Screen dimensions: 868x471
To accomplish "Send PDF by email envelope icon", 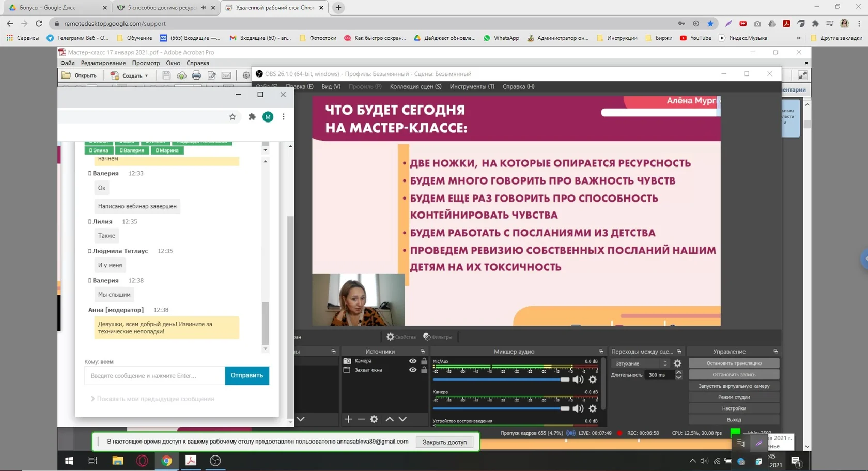I will pyautogui.click(x=226, y=75).
